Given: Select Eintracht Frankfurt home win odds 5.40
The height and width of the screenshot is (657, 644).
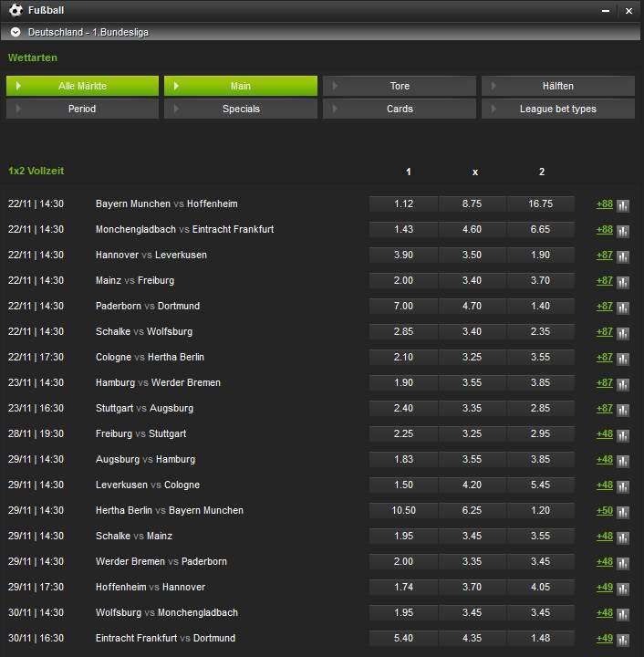Looking at the screenshot, I should click(x=404, y=639).
